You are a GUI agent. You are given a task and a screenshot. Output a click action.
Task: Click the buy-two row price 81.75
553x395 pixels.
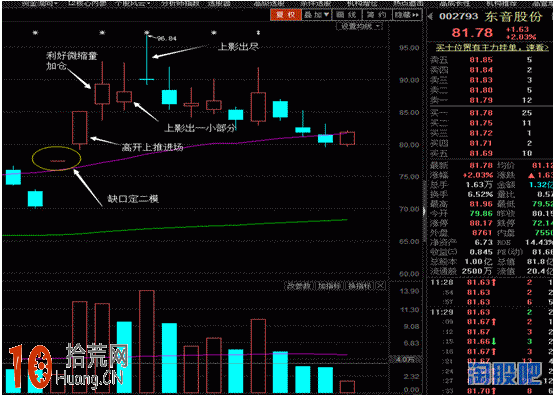tap(481, 123)
